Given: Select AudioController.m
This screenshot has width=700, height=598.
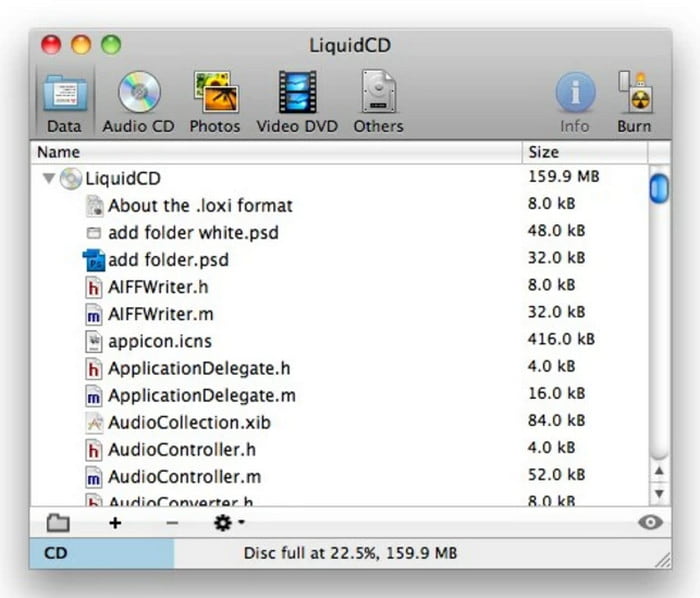Looking at the screenshot, I should [339, 478].
